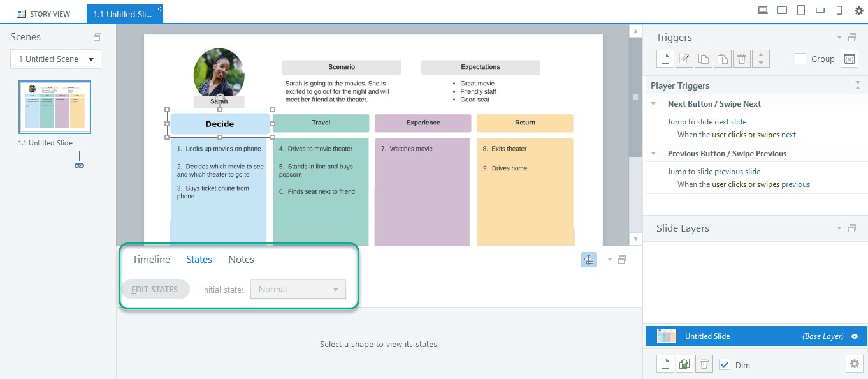
Task: Open the project variables manager icon
Action: [849, 59]
